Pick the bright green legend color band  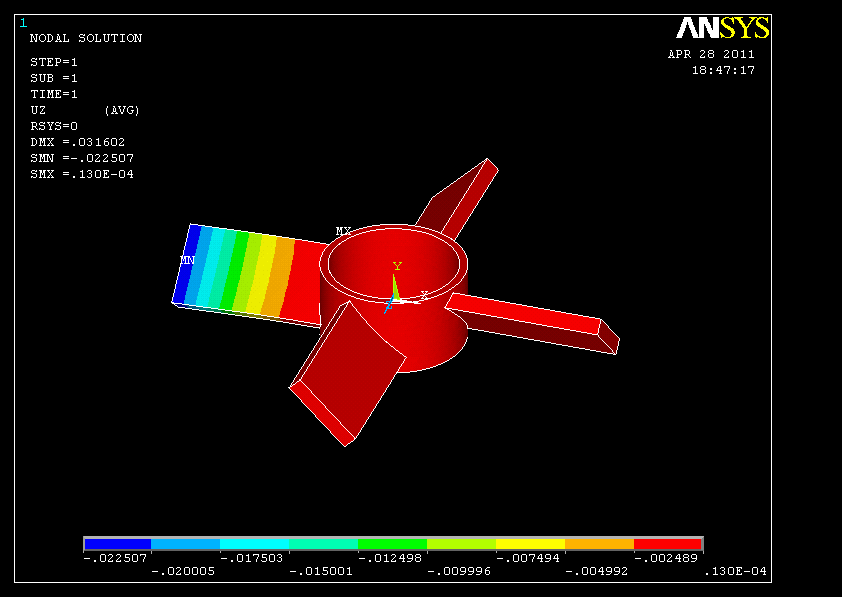pyautogui.click(x=393, y=544)
